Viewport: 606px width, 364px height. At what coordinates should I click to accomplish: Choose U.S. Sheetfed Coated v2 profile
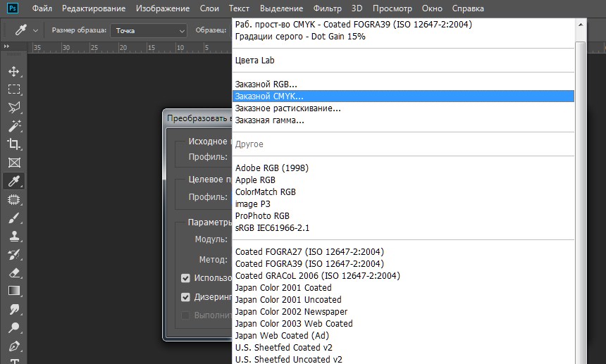tap(403, 347)
